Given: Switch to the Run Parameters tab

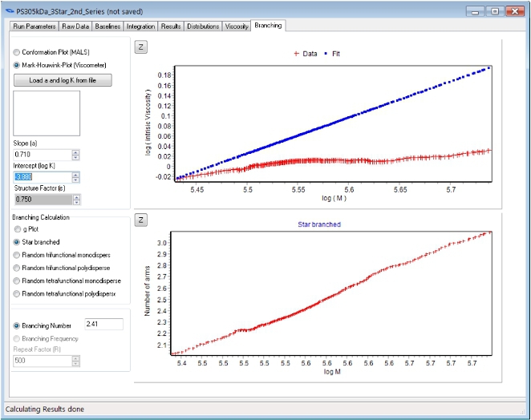Looking at the screenshot, I should coord(34,26).
